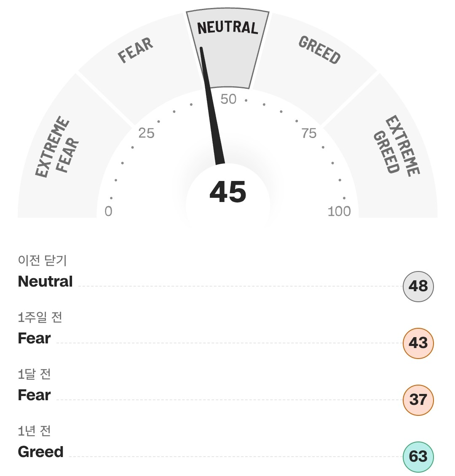Click the 0 tick label on gauge
Viewport: 455px width, 476px height.
tap(109, 211)
